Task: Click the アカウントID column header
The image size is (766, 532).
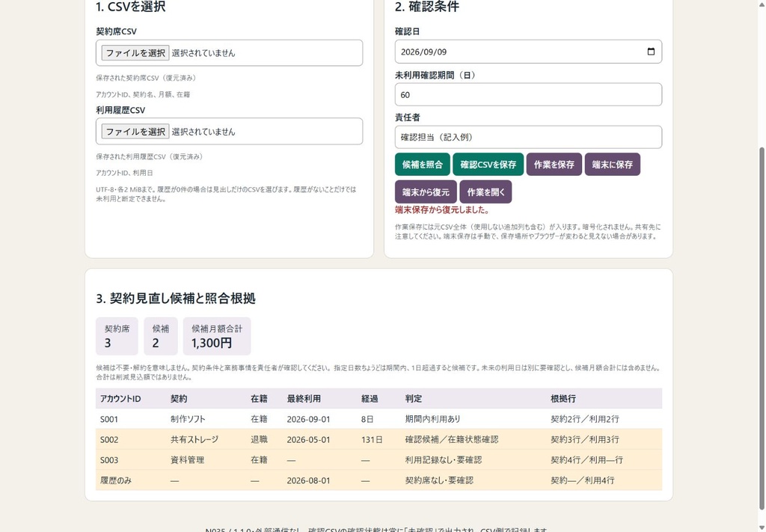Action: point(120,399)
